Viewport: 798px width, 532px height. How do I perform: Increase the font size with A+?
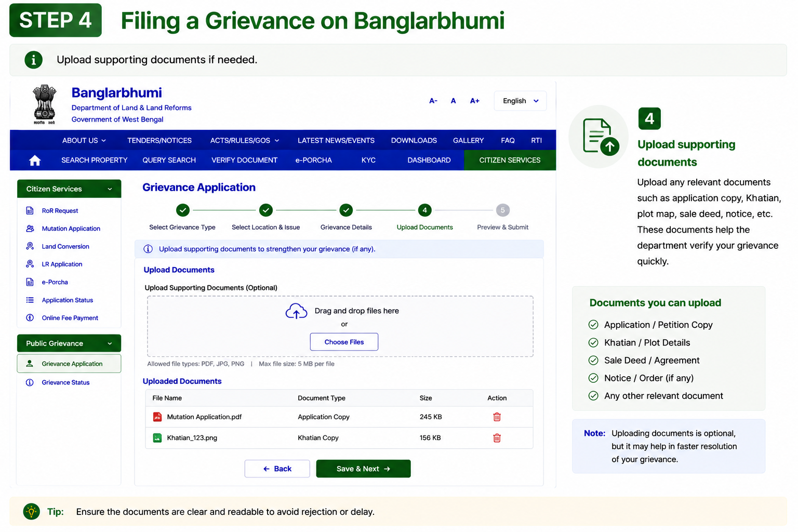[x=475, y=101]
